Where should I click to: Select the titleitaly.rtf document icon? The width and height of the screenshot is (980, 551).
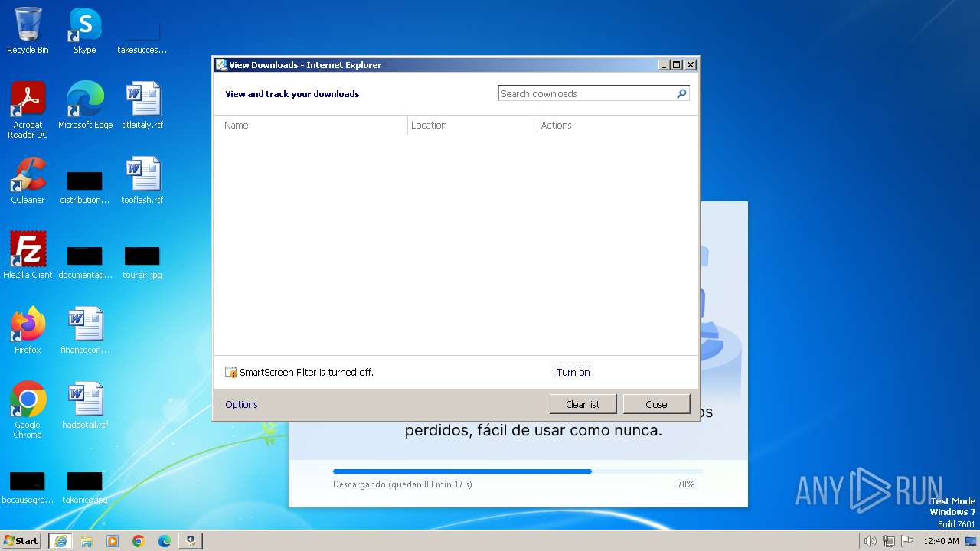(142, 106)
